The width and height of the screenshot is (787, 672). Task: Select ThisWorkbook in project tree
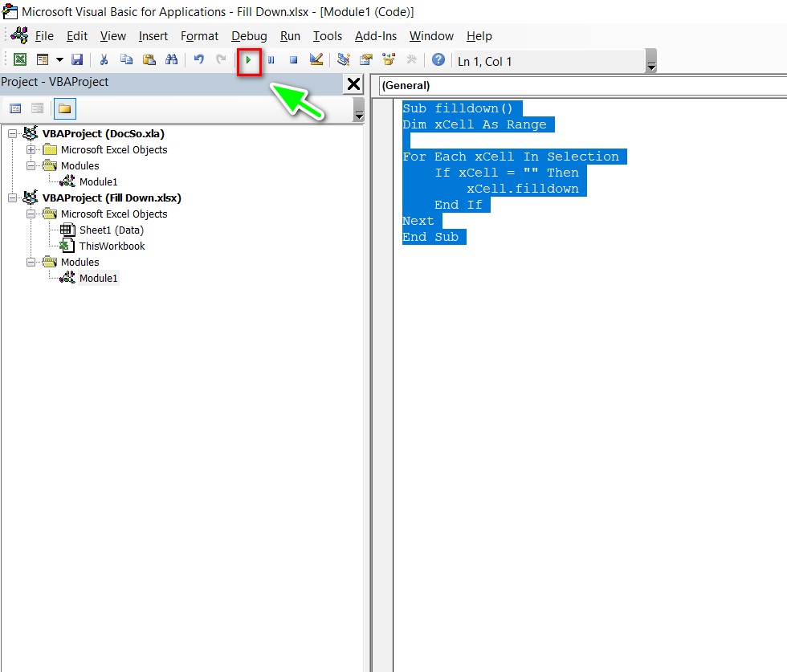click(112, 246)
